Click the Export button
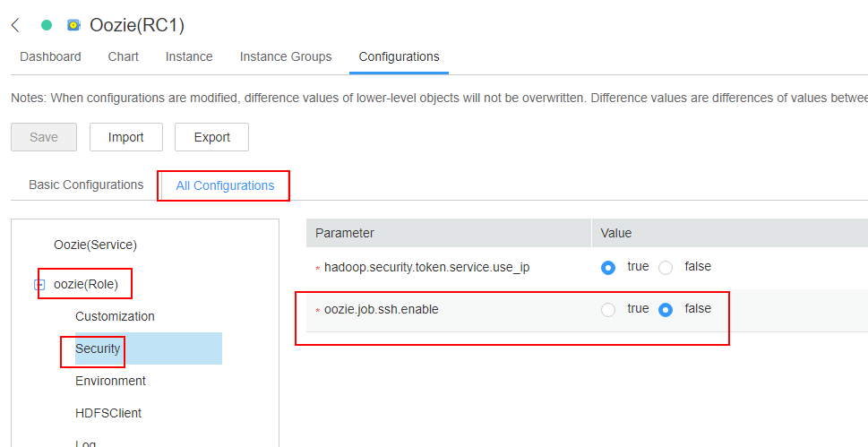 pyautogui.click(x=212, y=137)
